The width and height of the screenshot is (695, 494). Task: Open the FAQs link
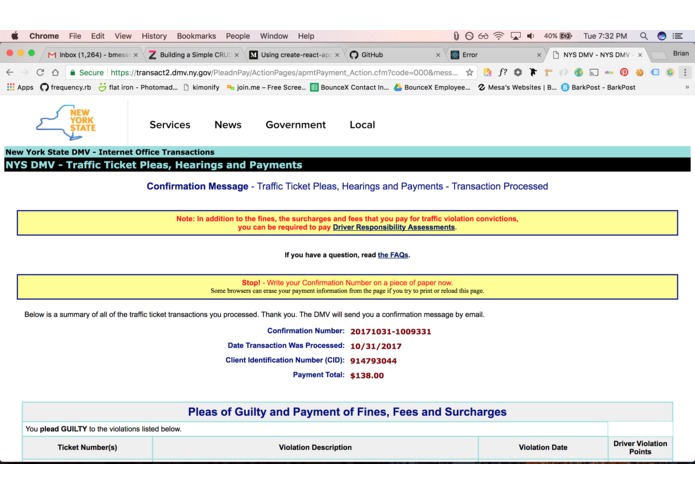coord(393,255)
